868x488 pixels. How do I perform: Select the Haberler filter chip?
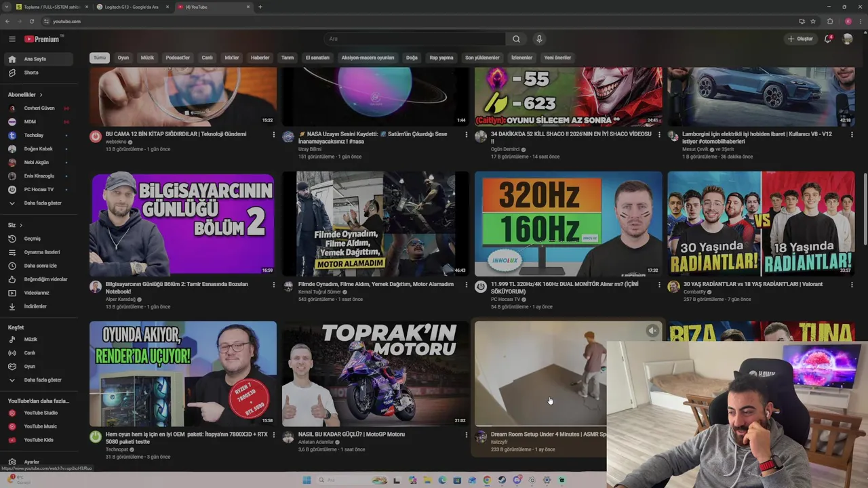(260, 58)
